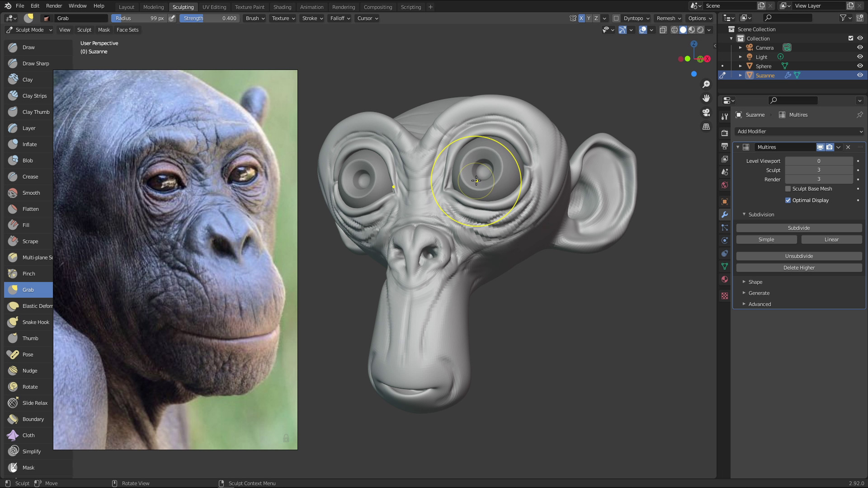Screen dimensions: 868x488
Task: Open the Render menu
Action: click(x=54, y=6)
